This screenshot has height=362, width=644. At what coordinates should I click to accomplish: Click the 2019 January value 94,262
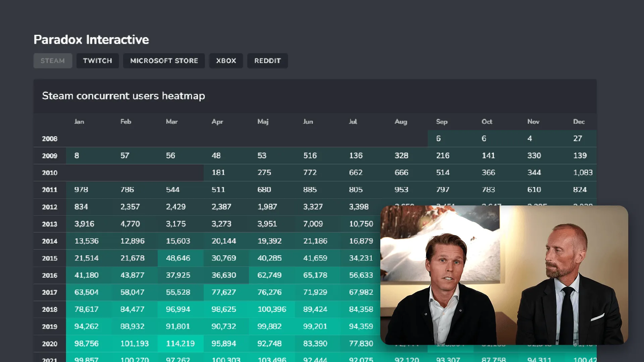pyautogui.click(x=87, y=326)
